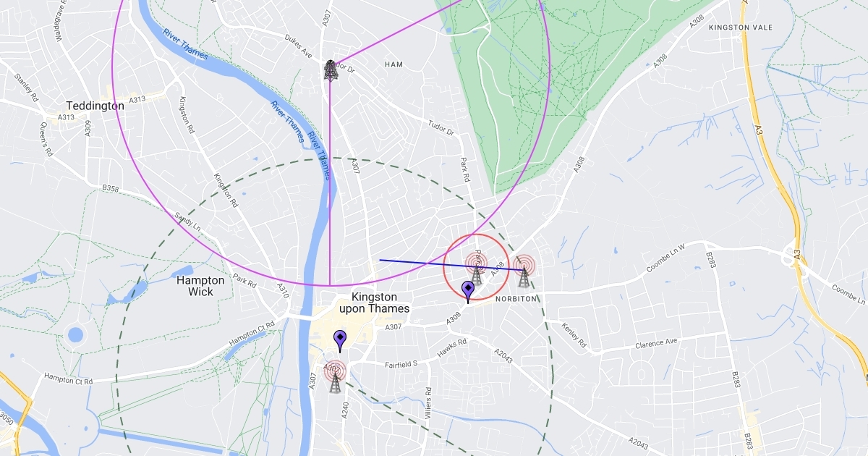Viewport: 868px width, 456px height.
Task: Select the HAM neighbourhood label
Action: pos(393,64)
